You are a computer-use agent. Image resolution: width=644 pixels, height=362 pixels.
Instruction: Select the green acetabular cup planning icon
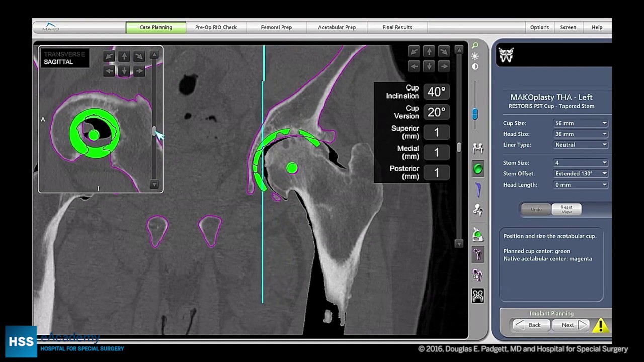tap(478, 169)
